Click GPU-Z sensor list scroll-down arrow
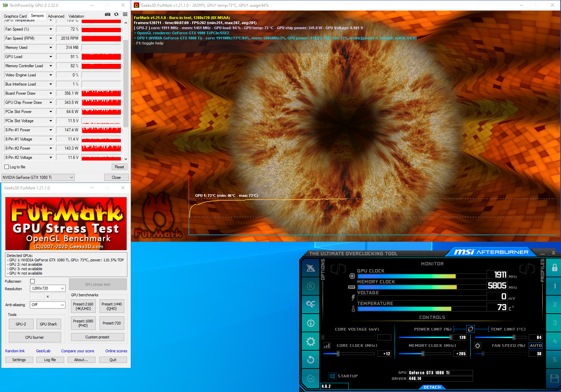 pos(126,159)
